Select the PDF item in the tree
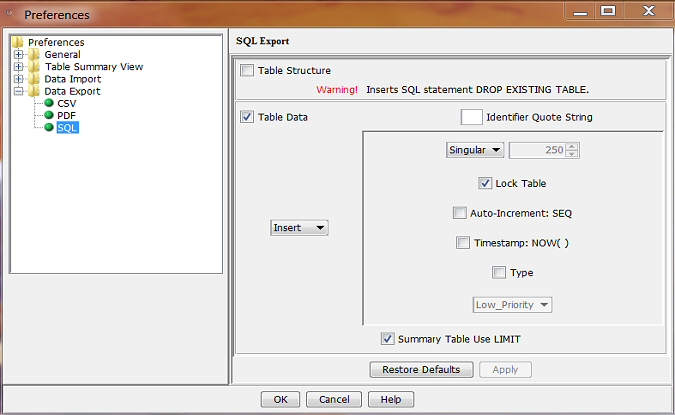675x415 pixels. tap(67, 115)
